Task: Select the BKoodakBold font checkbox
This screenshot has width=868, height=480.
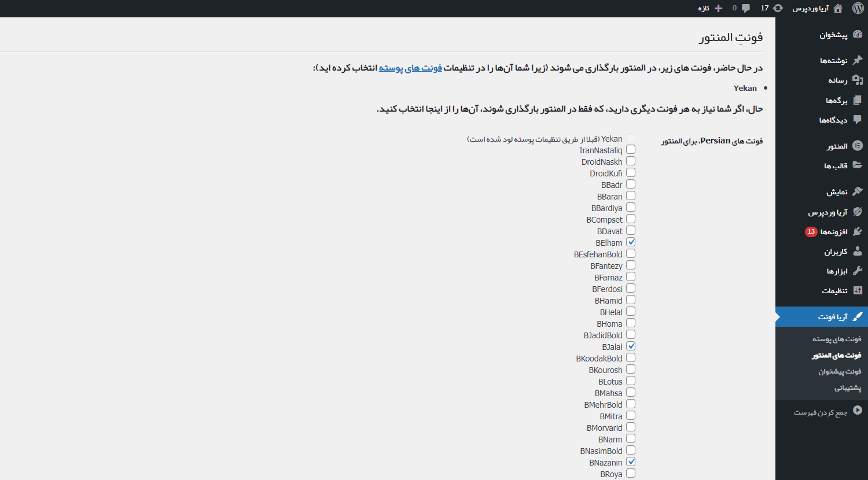Action: 631,358
